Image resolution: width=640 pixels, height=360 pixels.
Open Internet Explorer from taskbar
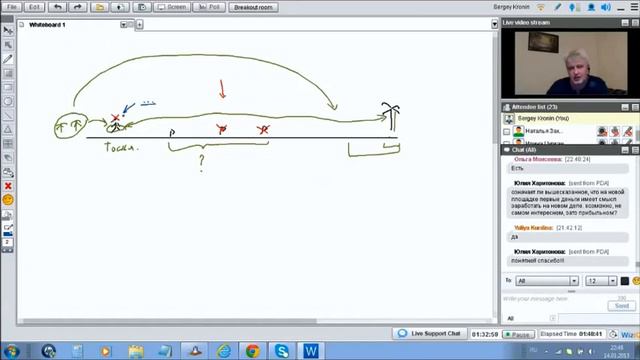tap(224, 351)
